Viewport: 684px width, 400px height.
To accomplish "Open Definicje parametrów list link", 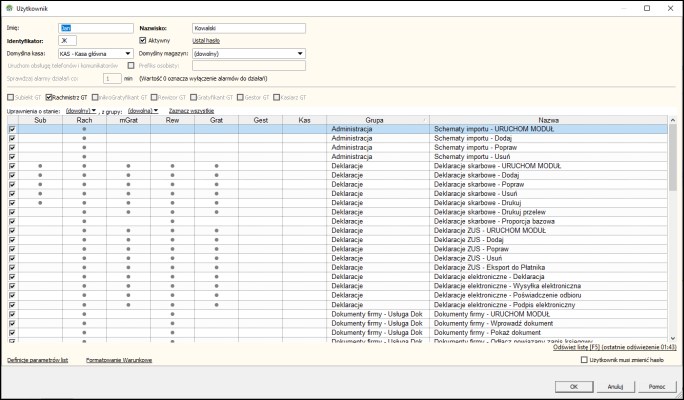I will (37, 358).
